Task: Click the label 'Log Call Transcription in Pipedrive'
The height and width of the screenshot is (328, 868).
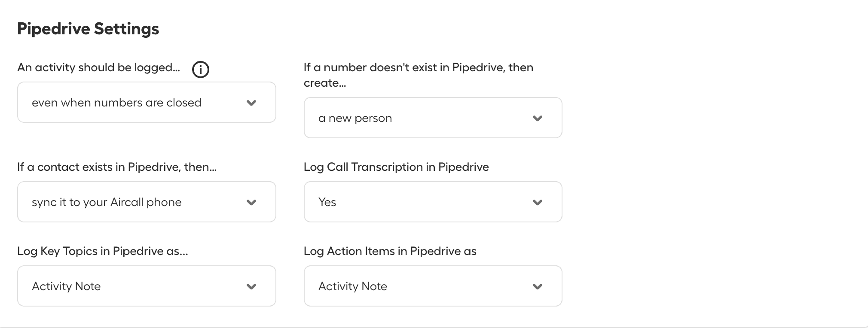Action: coord(396,167)
